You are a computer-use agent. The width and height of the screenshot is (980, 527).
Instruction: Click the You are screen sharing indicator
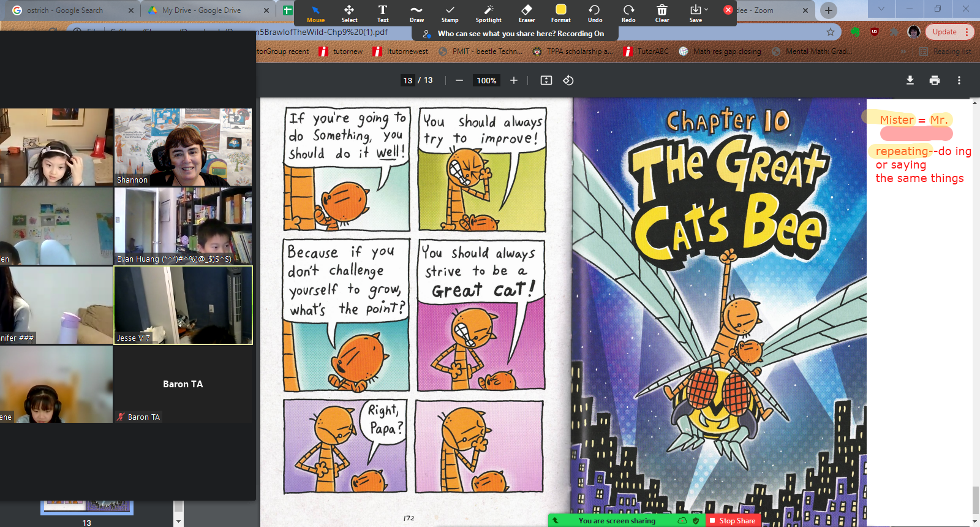click(617, 520)
